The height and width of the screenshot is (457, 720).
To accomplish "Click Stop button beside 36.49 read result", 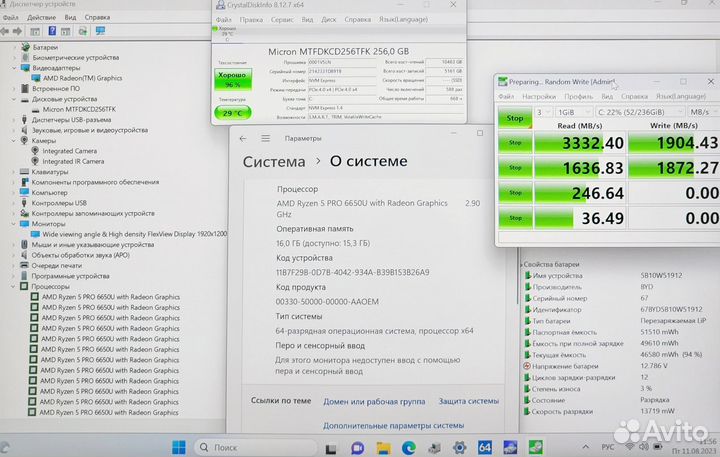I will tap(515, 218).
